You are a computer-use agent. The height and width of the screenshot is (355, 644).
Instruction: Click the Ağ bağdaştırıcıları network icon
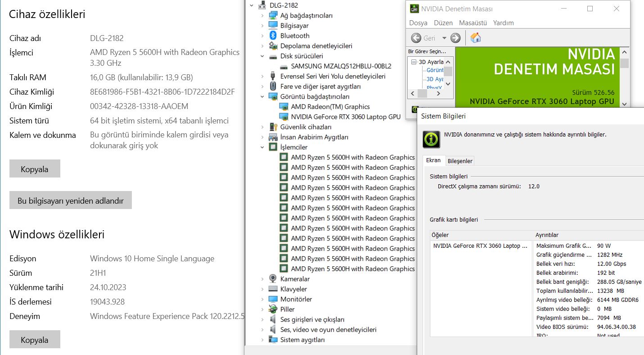pyautogui.click(x=273, y=15)
